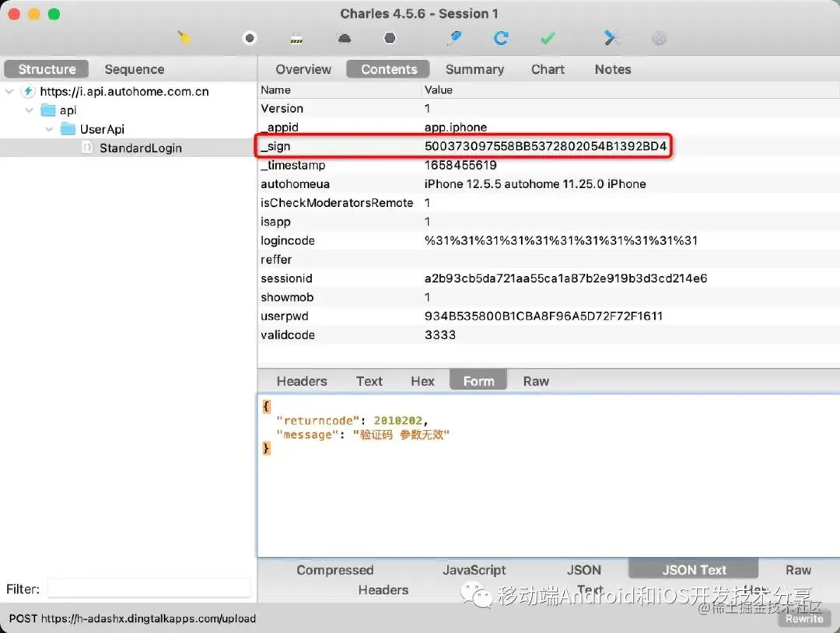Click the broom clear session icon
Viewport: 840px width, 633px height.
point(184,38)
